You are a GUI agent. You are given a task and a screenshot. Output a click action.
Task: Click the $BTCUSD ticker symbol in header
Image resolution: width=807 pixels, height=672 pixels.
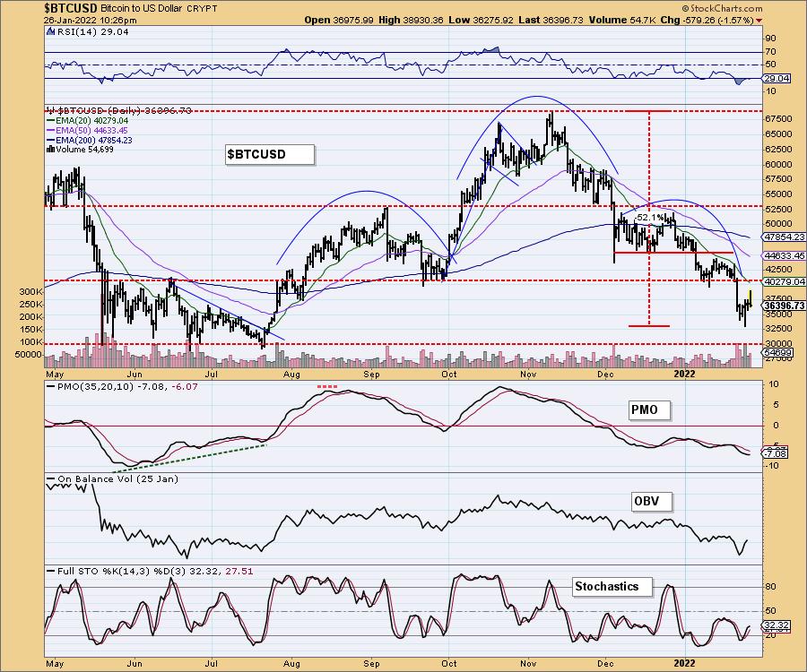71,8
